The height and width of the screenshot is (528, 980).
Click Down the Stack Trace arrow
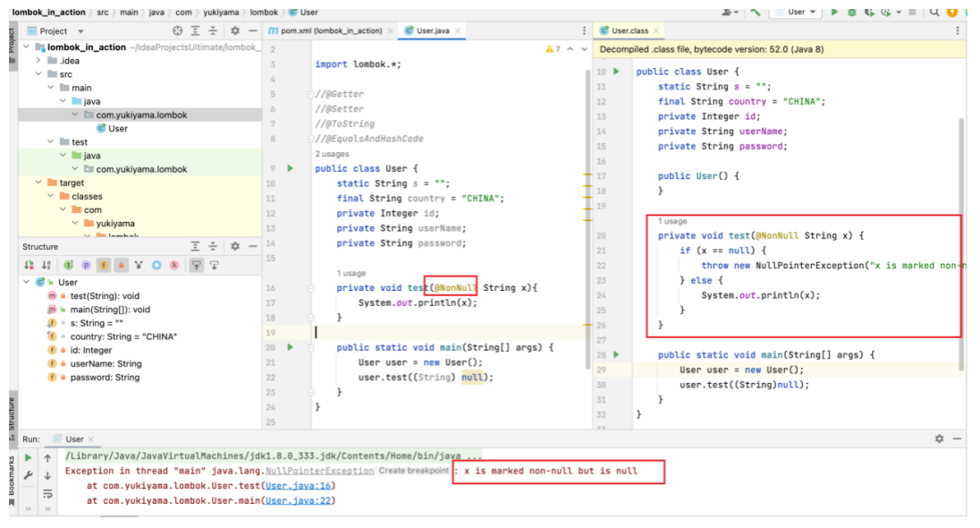click(x=47, y=475)
